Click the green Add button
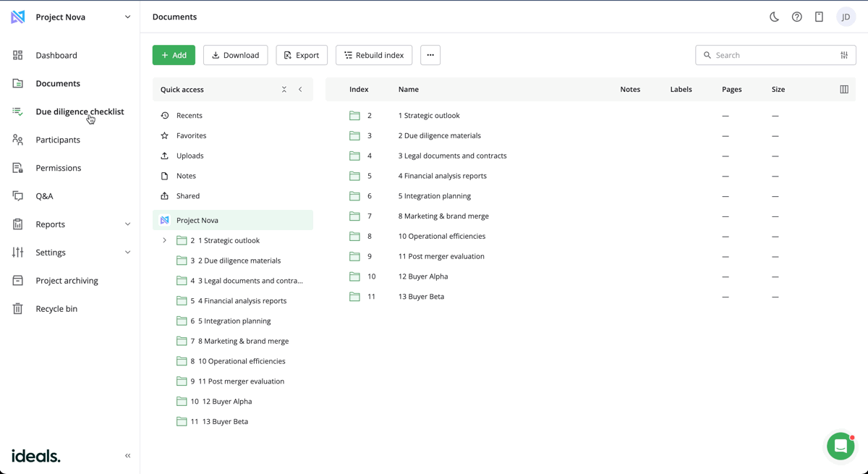Screen dimensions: 868x474 174,55
